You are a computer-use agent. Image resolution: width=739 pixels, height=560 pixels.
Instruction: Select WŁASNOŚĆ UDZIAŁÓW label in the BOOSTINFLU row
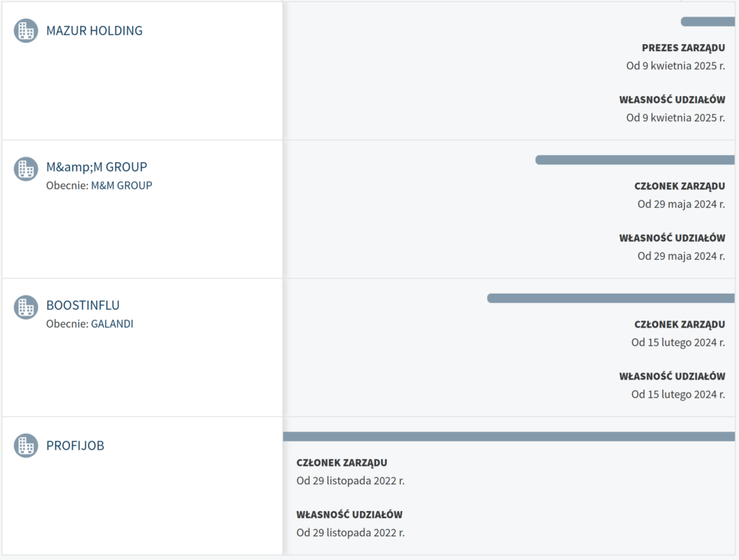tap(672, 376)
